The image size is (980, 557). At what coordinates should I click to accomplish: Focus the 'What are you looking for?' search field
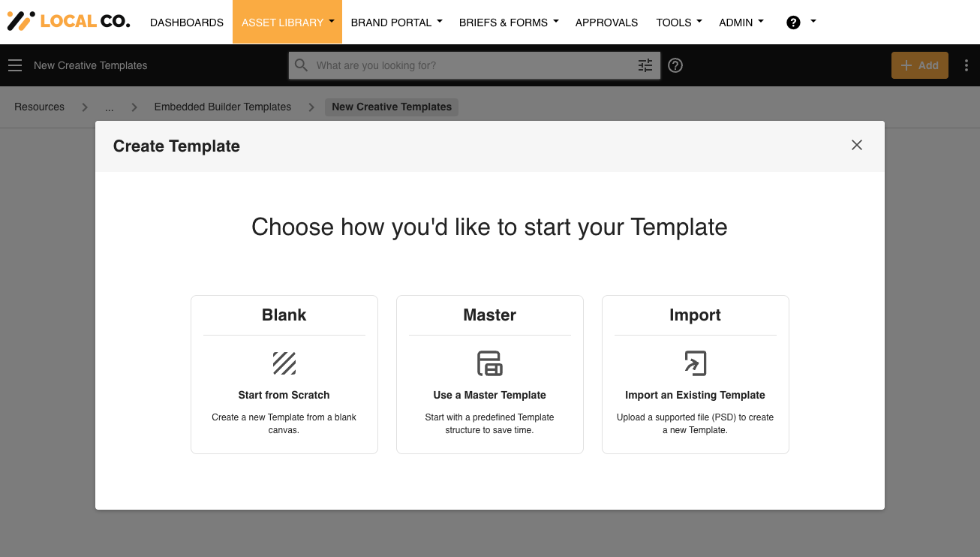(474, 65)
